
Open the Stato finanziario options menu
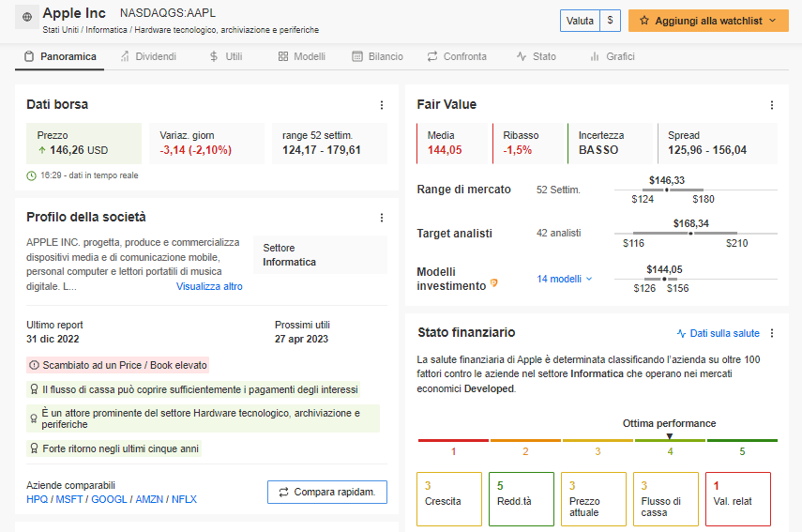[772, 333]
